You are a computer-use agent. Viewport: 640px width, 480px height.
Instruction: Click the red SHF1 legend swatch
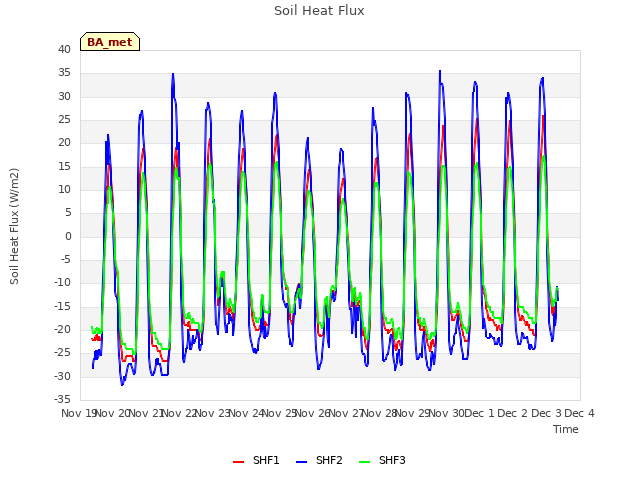(238, 462)
